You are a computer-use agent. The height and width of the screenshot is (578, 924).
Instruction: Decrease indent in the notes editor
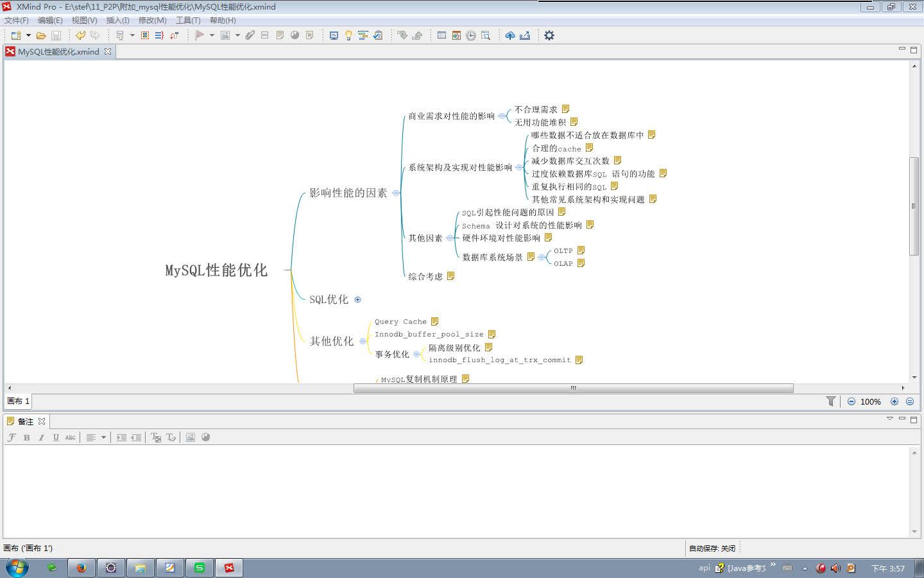pyautogui.click(x=136, y=437)
